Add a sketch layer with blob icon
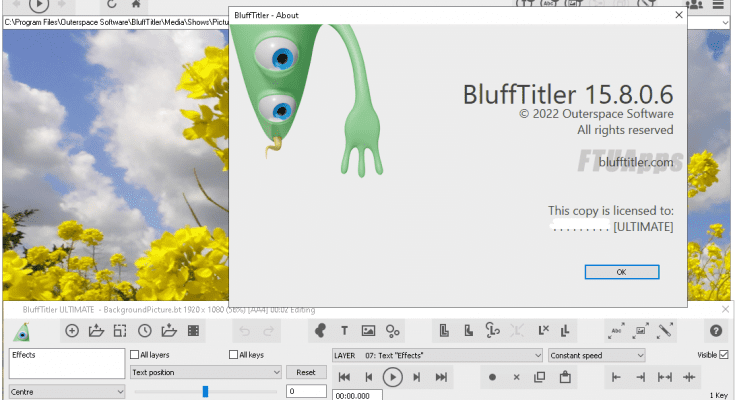 (320, 331)
